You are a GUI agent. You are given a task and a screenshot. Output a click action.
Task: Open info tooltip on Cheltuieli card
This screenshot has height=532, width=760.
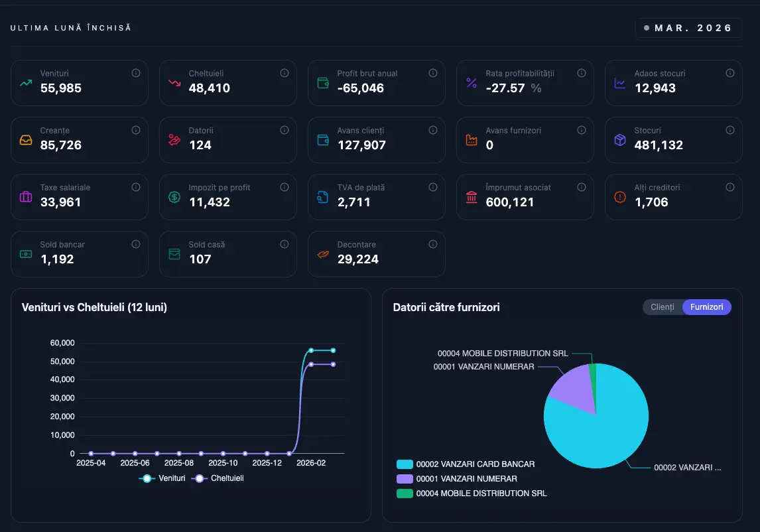285,73
